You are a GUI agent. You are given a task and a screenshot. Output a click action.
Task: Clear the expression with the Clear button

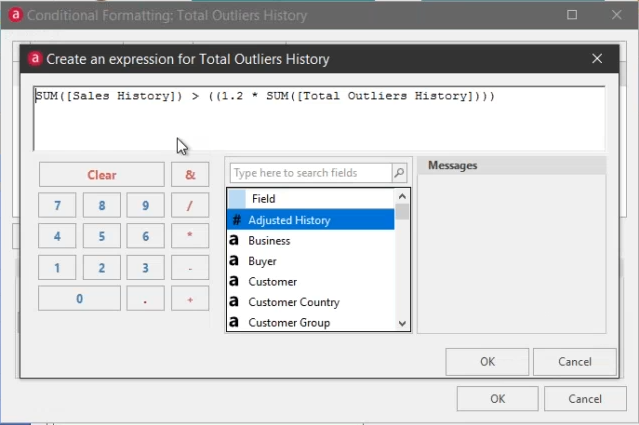coord(102,174)
